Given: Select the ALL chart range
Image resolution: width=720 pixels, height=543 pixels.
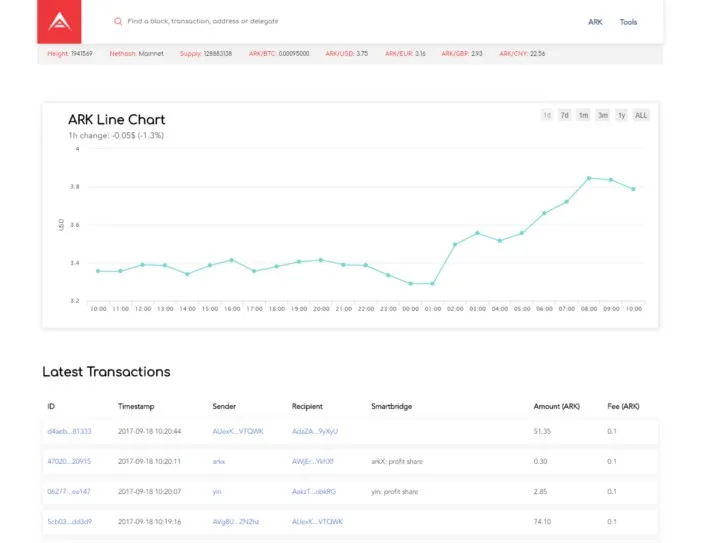Looking at the screenshot, I should [x=641, y=115].
